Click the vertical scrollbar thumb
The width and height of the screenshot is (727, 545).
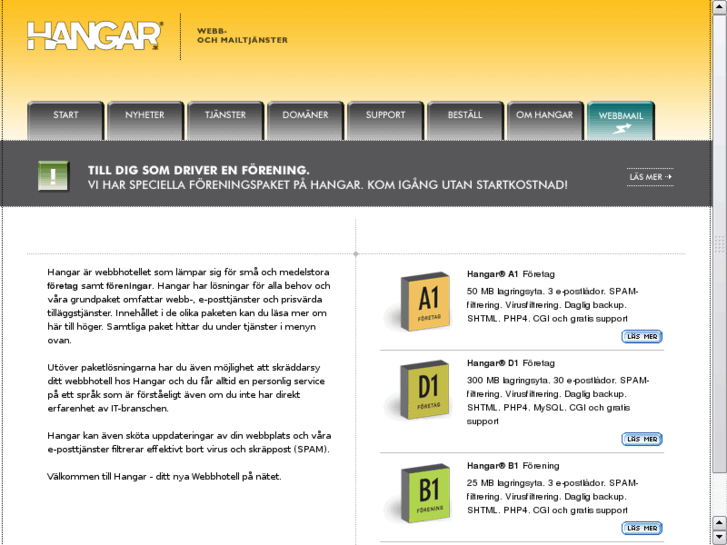[x=719, y=244]
